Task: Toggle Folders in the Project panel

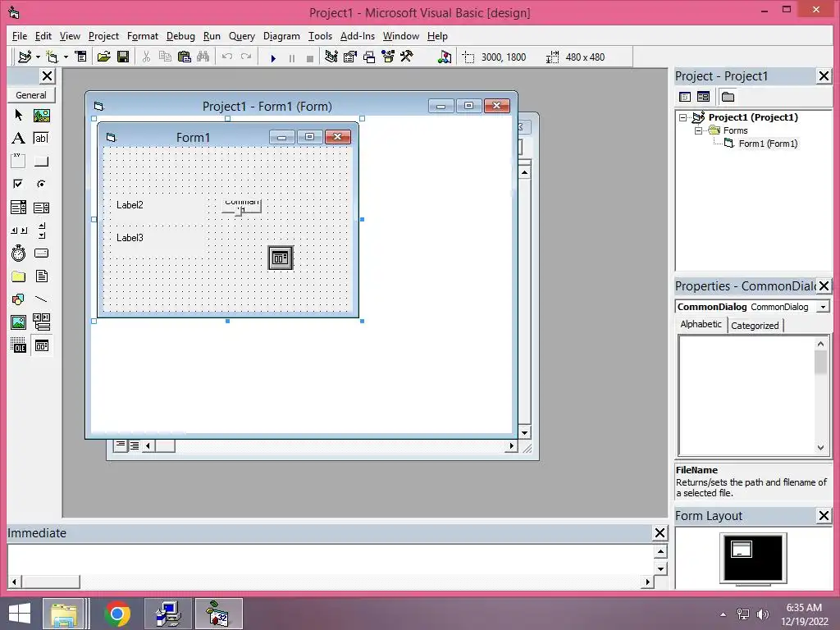Action: (x=728, y=97)
